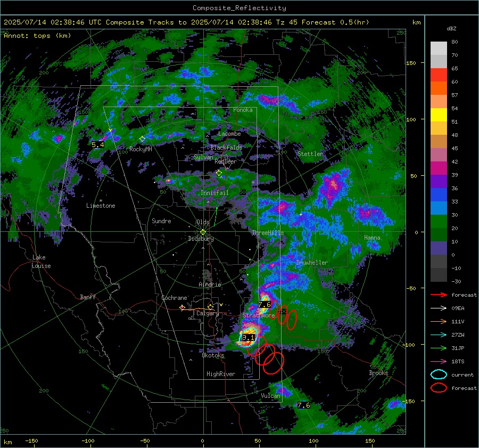The height and width of the screenshot is (448, 479).
Task: Click the magenta 39–42 dBZ color swatch
Action: (x=439, y=168)
